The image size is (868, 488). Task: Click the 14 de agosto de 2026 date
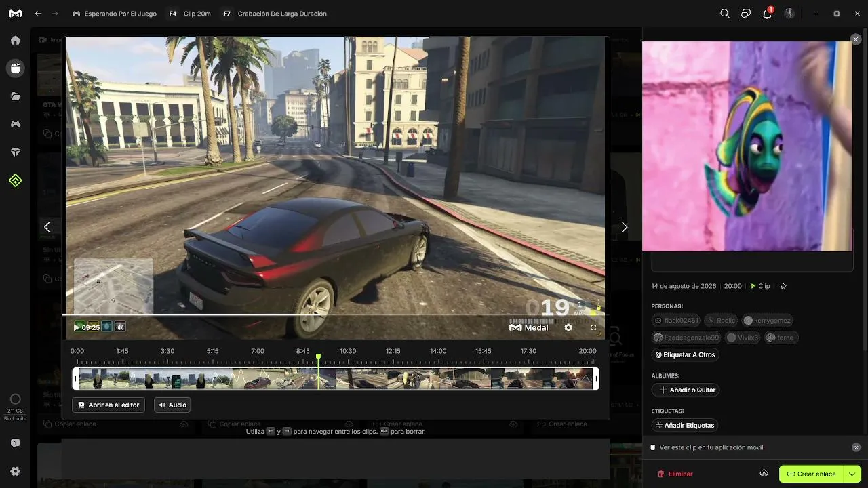click(x=684, y=286)
